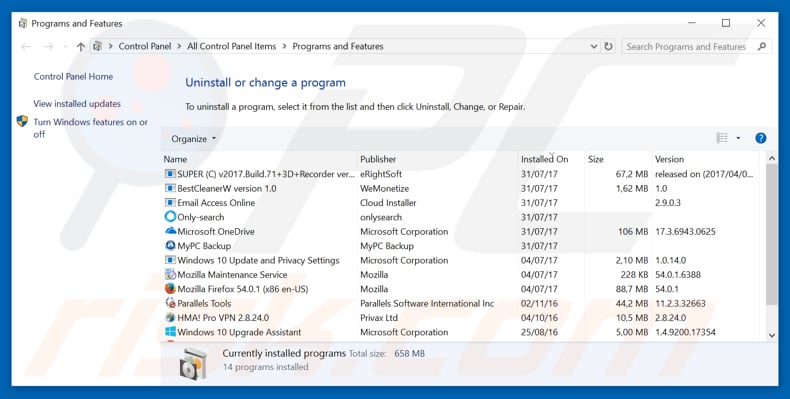Click the 17.3.6943.0625 version cell

click(x=685, y=231)
